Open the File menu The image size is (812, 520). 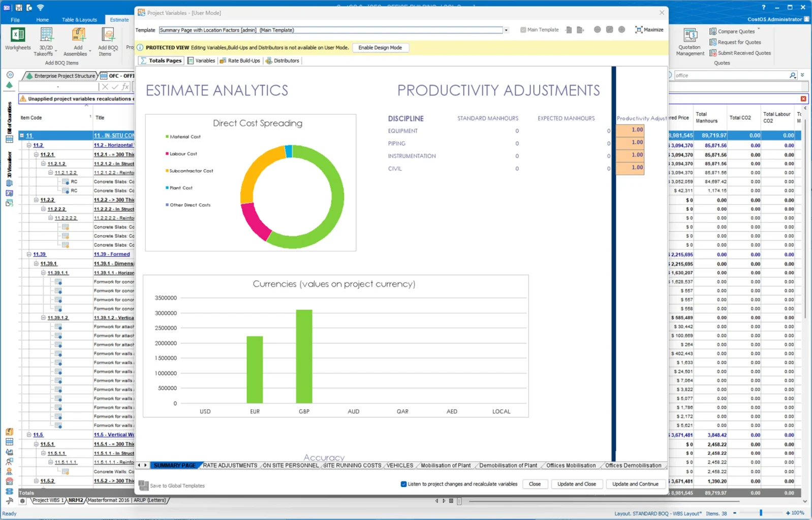pos(15,20)
